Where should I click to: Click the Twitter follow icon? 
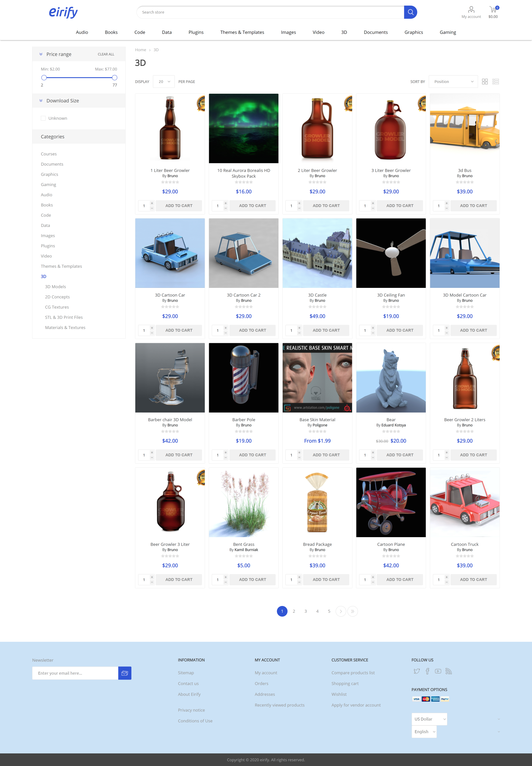(x=416, y=671)
